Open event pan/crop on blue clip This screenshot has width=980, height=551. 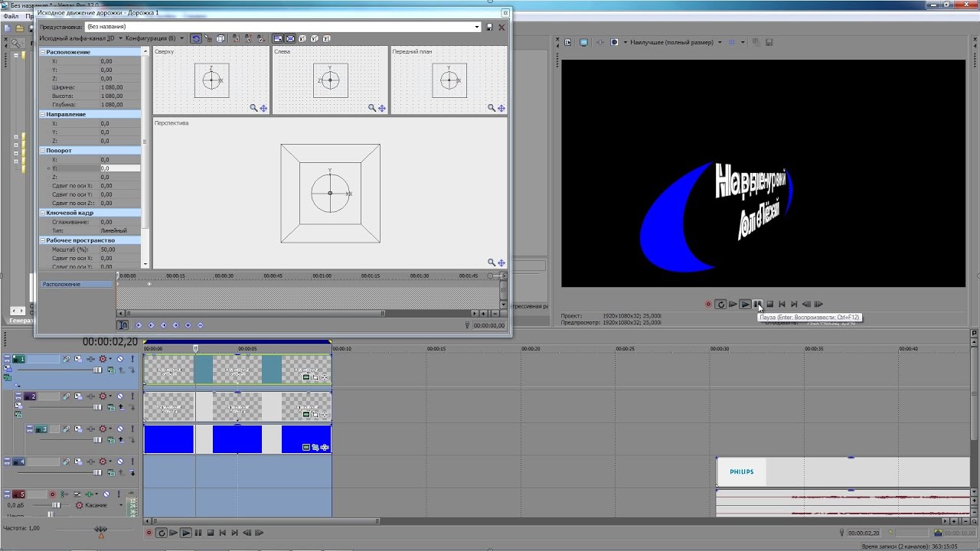click(x=315, y=448)
